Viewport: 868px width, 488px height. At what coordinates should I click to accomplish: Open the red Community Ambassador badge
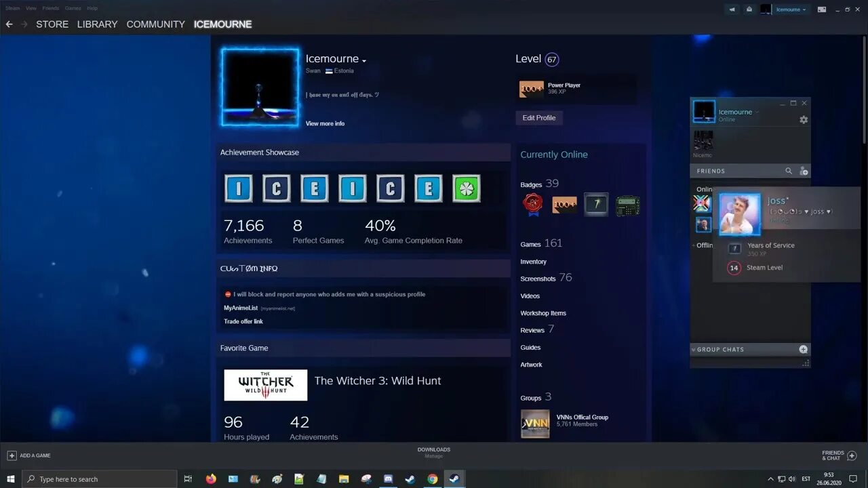pyautogui.click(x=533, y=205)
